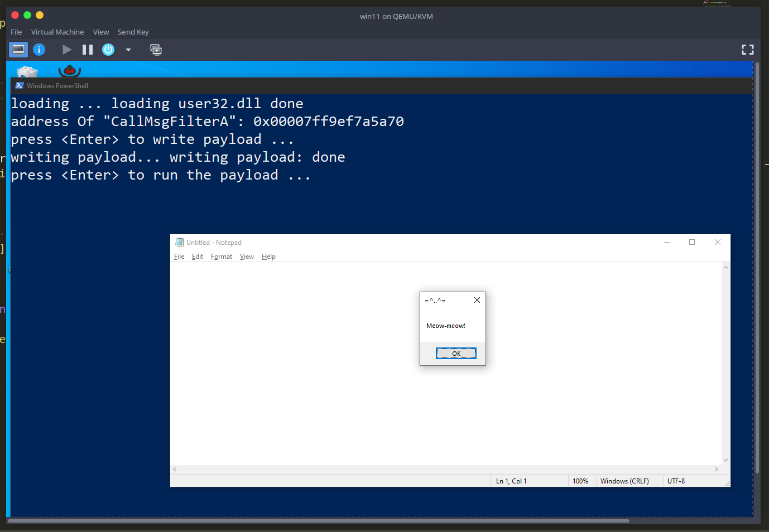Open the Virtual Machine menu

click(x=57, y=32)
